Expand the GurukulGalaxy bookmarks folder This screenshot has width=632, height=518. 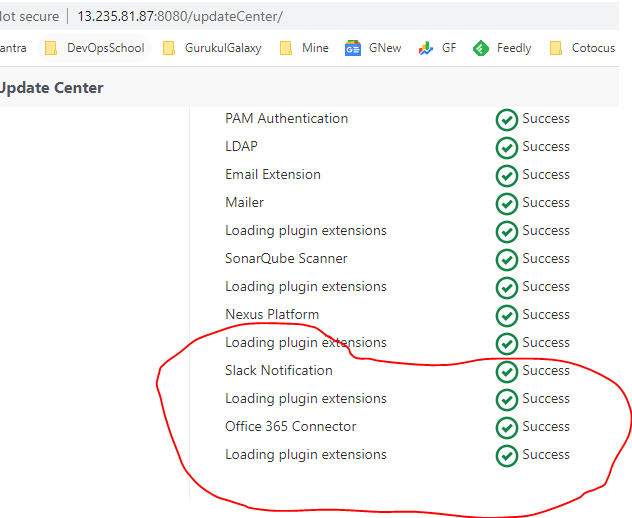[x=212, y=48]
